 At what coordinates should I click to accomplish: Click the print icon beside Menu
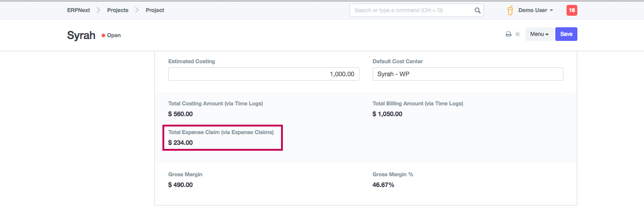click(508, 35)
